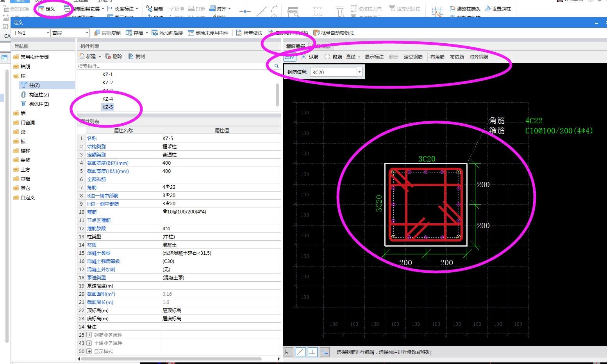
Task: Toggle orthogonal mode icon in status bar
Action: [288, 352]
